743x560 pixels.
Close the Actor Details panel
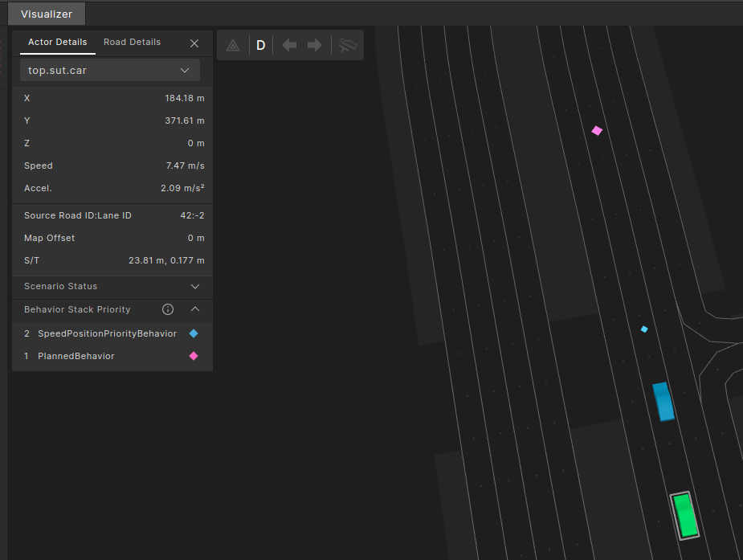coord(194,43)
